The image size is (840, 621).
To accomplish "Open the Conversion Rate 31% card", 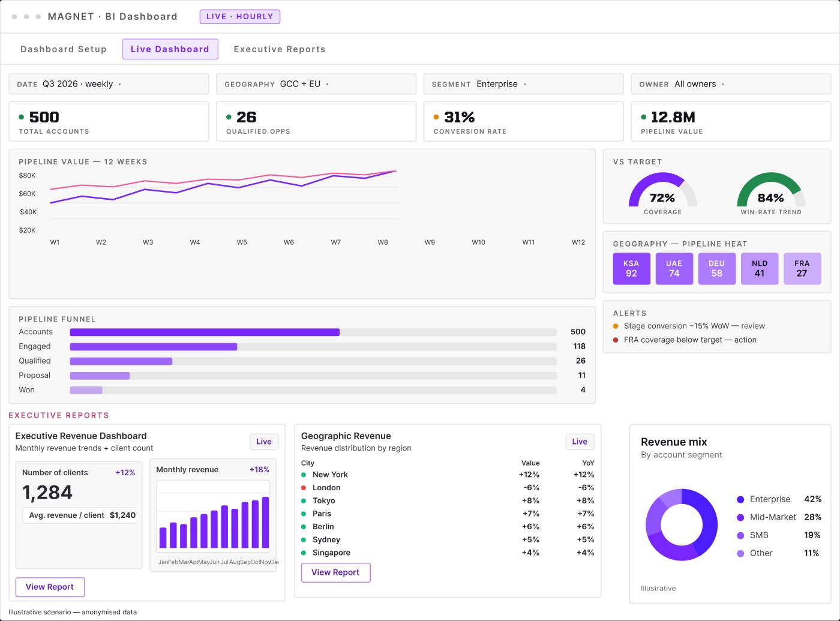I will point(523,122).
